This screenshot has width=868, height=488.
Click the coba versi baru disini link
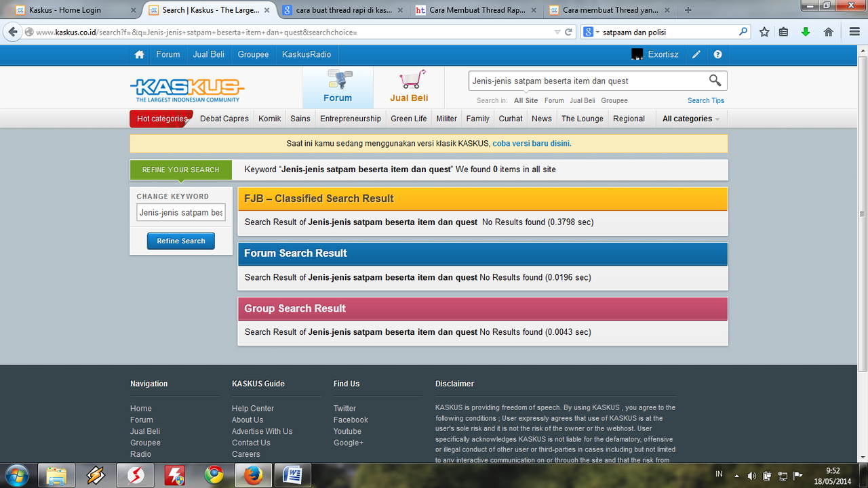point(532,144)
